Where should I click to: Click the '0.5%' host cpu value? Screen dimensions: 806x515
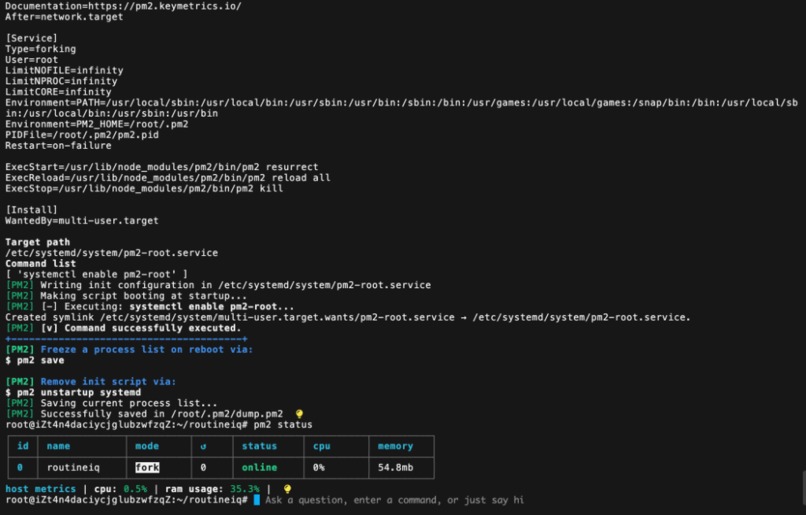[135, 489]
